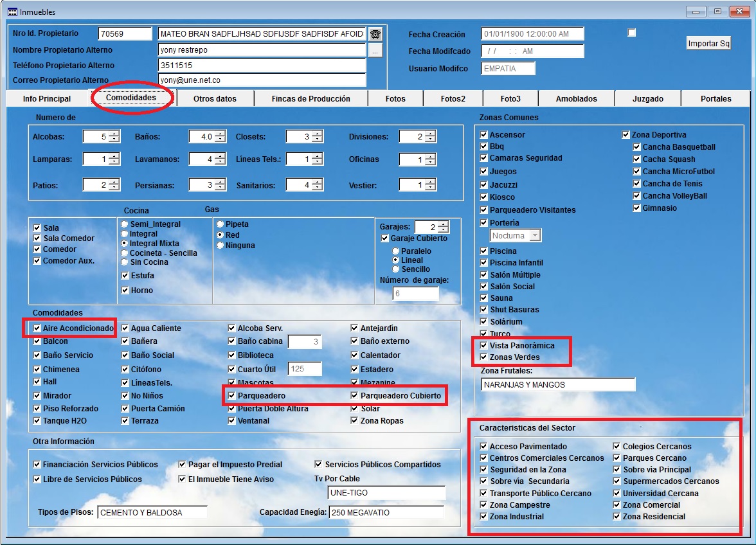Adjust the Lavamanos spinner arrows

220,159
